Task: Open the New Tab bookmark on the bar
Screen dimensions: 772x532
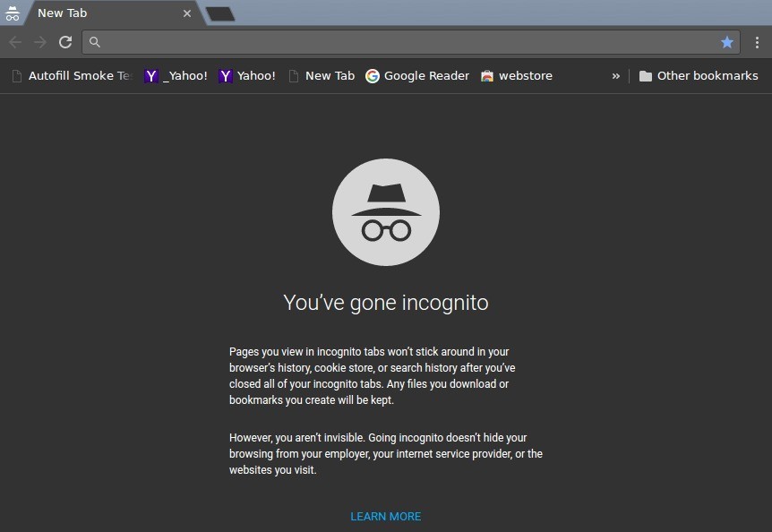Action: pos(322,75)
